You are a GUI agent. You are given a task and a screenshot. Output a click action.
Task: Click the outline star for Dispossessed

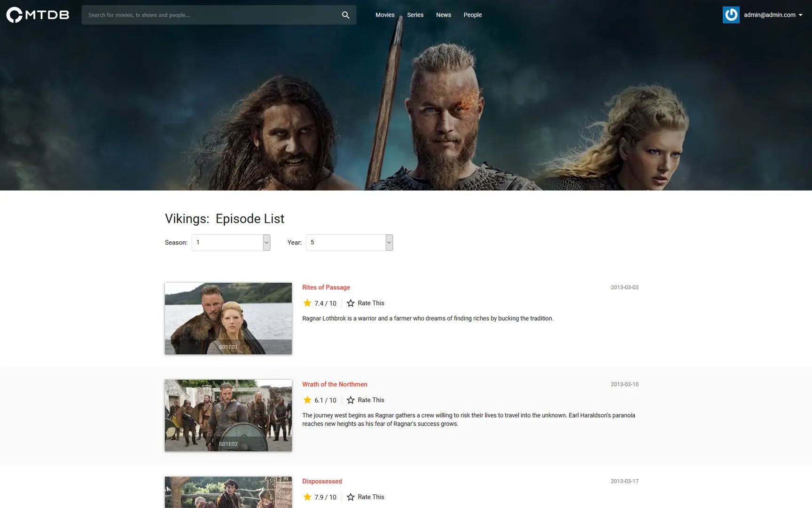point(351,497)
